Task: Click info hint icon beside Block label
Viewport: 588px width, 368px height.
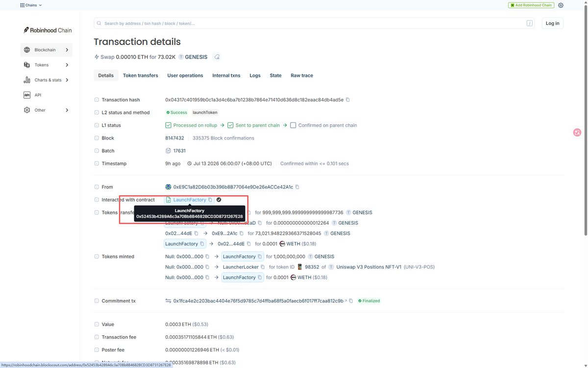Action: 97,138
